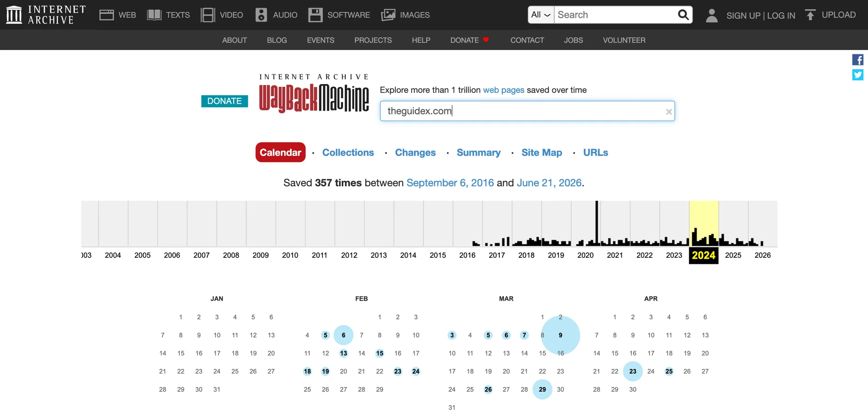Focus the top Search field
Image resolution: width=868 pixels, height=416 pixels.
point(615,15)
